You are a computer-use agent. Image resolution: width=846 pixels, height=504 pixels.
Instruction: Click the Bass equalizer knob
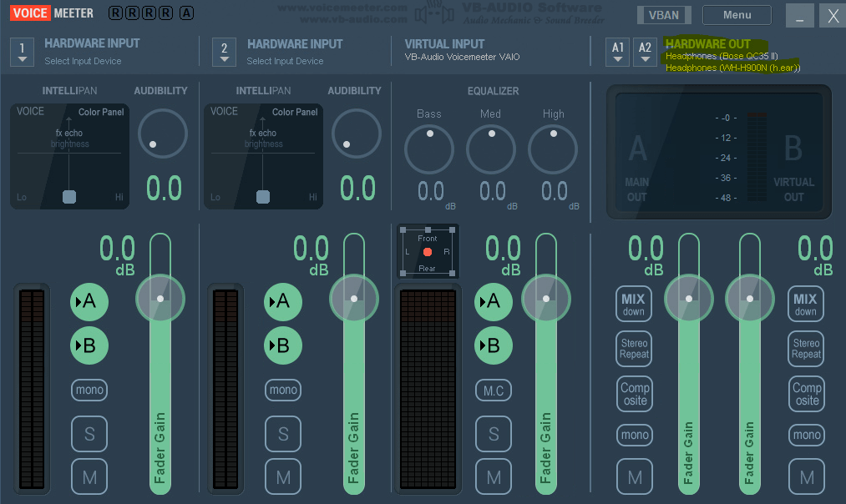pyautogui.click(x=429, y=149)
